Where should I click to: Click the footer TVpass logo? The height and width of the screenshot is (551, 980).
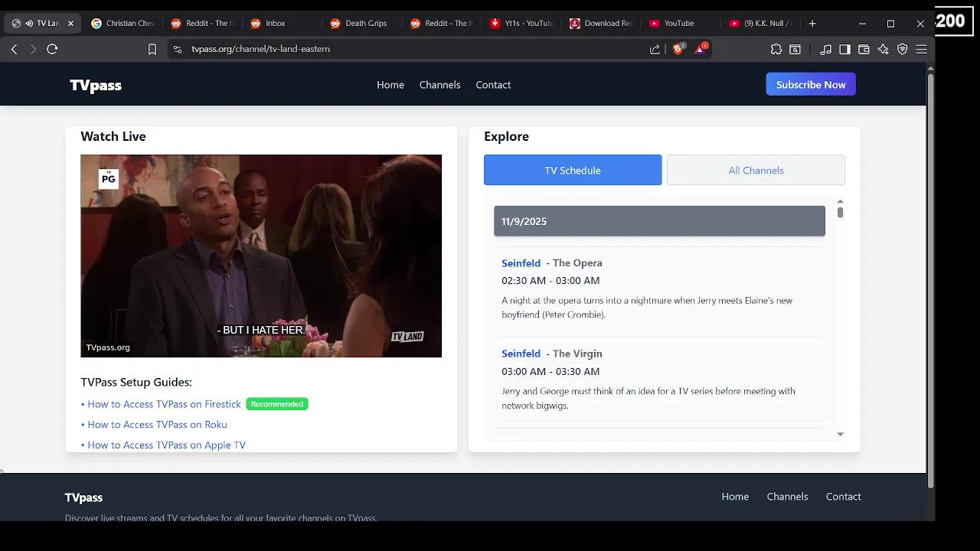coord(83,497)
